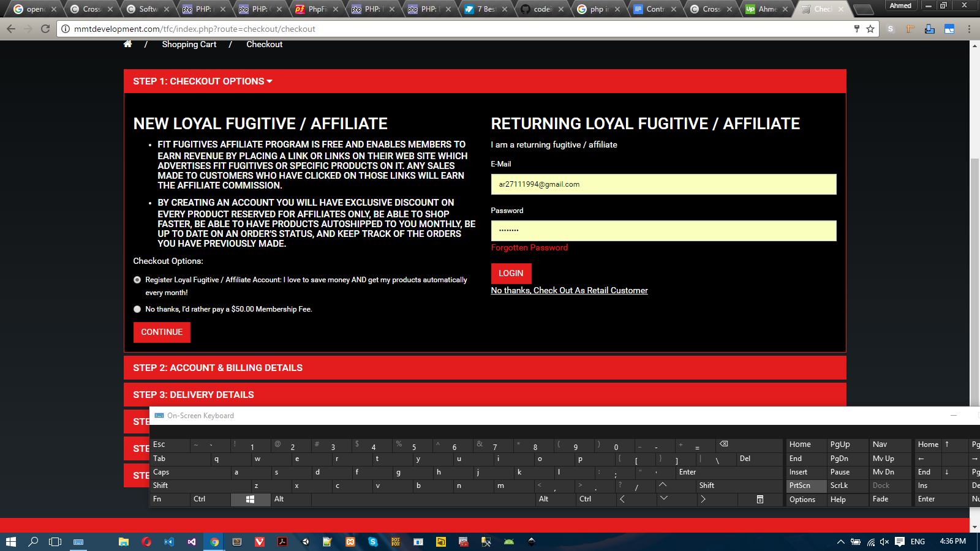Click the Nav key on On-Screen Keyboard
The image size is (980, 551).
[x=889, y=444]
